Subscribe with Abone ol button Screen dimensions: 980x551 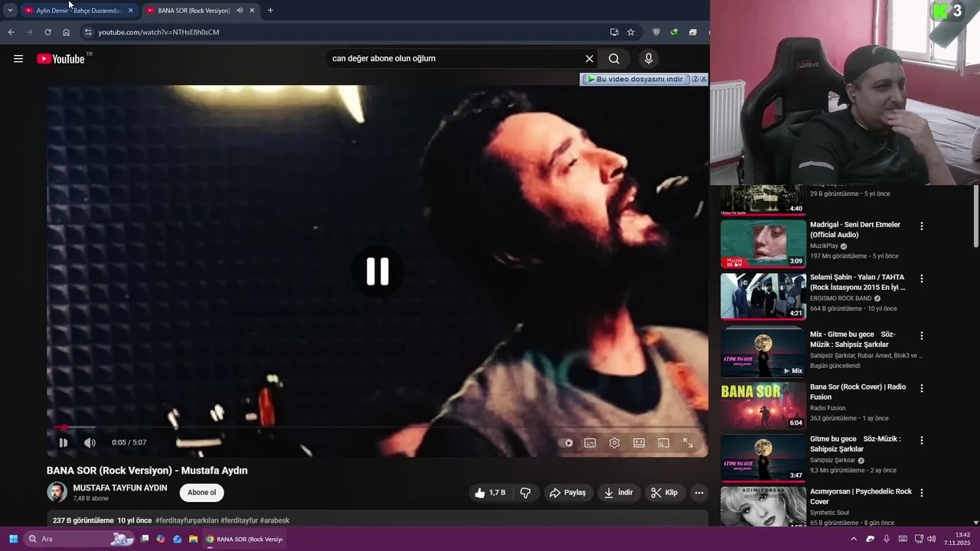[x=202, y=493]
